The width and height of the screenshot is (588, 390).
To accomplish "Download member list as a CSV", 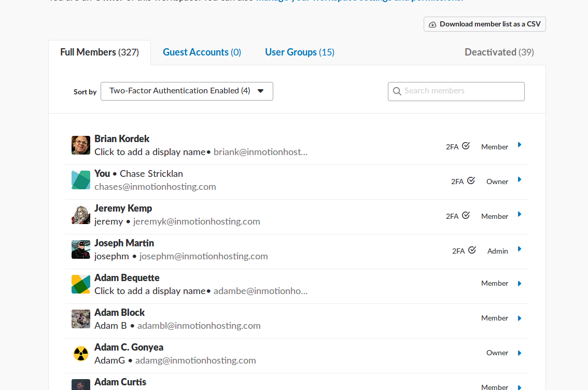I will click(x=484, y=24).
